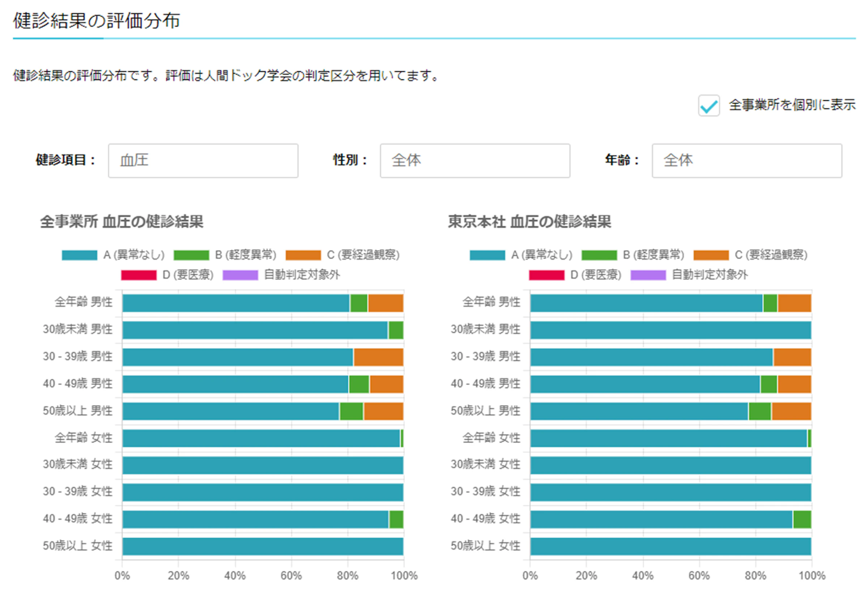Screen dimensions: 868x596
Task: Toggle C (要経過観察) legend in 全事業所 chart
Action: (x=342, y=255)
